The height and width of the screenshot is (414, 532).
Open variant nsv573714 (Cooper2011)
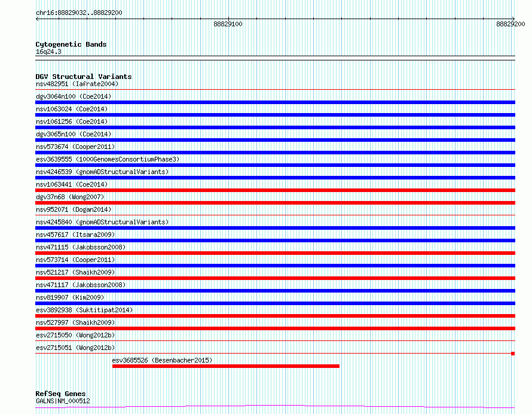click(75, 260)
